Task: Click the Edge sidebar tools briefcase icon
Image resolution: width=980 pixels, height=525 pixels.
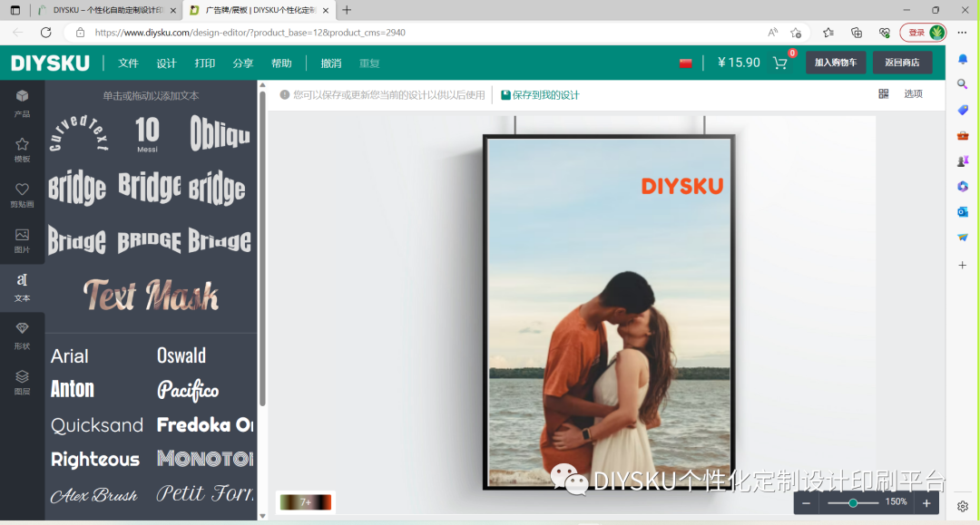Action: (x=963, y=135)
